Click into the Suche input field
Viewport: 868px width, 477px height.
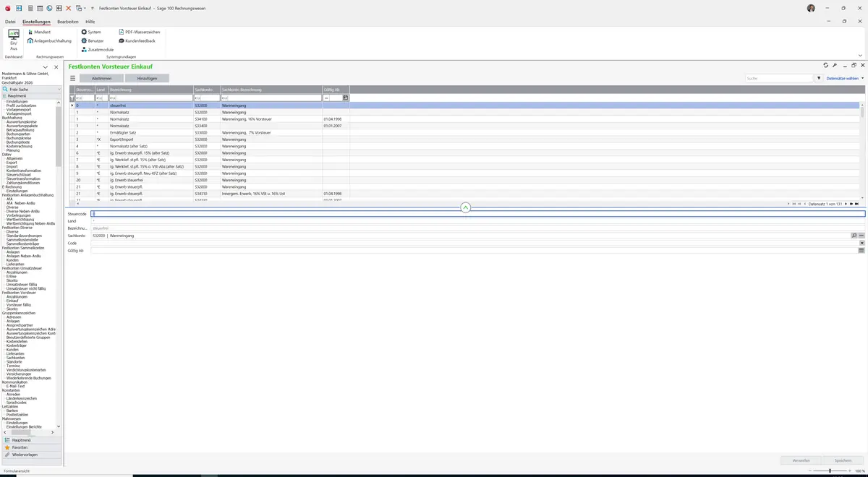click(x=780, y=78)
